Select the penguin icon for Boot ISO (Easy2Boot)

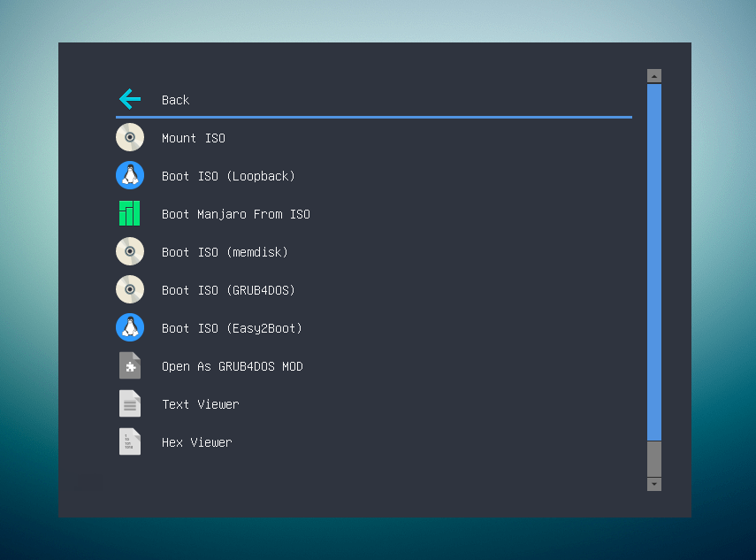click(x=130, y=327)
